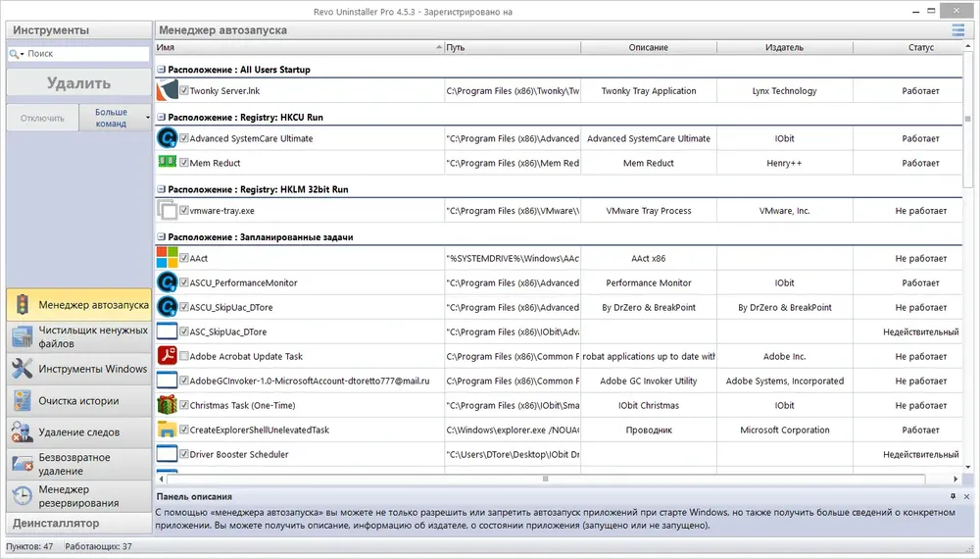Click the unrecoverable delete icon
This screenshot has width=980, height=559.
pos(22,464)
